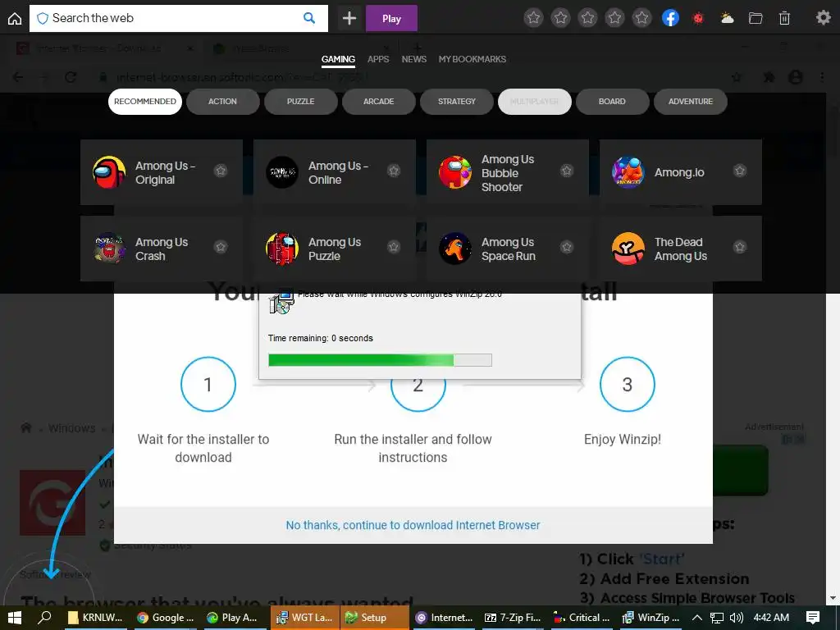Open Among Us Crash game icon
Viewport: 840px width, 630px height.
coord(109,249)
